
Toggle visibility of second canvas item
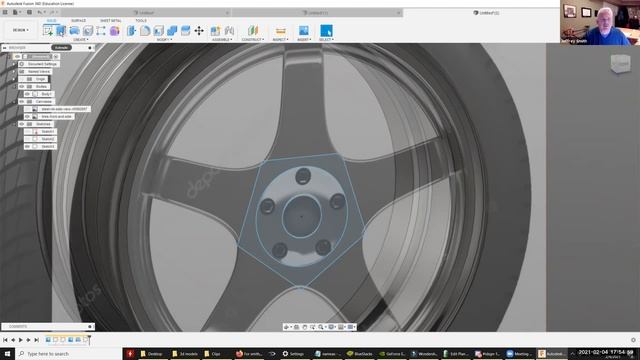(27, 116)
